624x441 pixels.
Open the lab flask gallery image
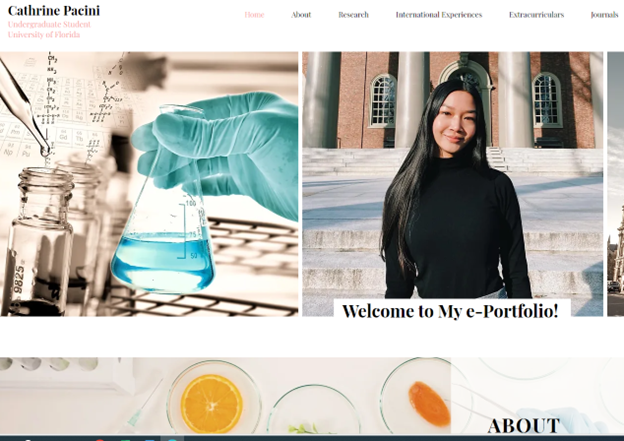(149, 184)
